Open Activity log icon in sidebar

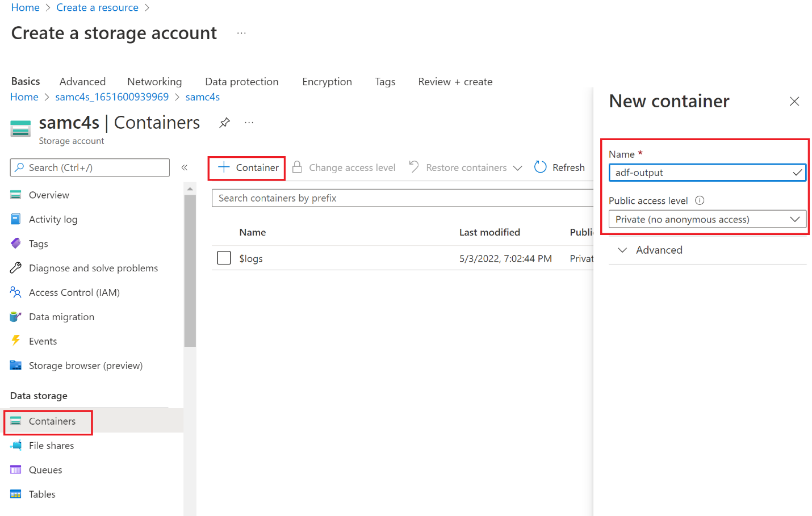click(x=16, y=219)
